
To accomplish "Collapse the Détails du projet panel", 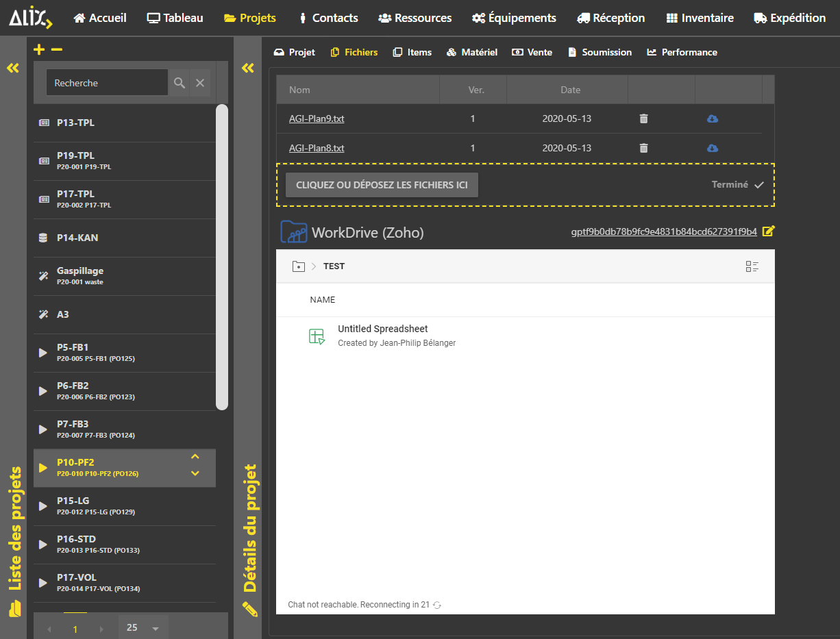I will click(248, 68).
